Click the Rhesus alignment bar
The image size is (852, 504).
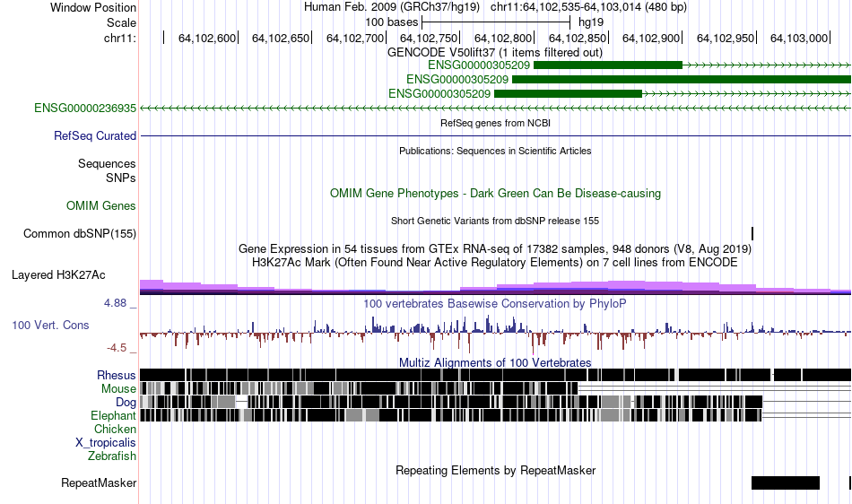(x=495, y=375)
